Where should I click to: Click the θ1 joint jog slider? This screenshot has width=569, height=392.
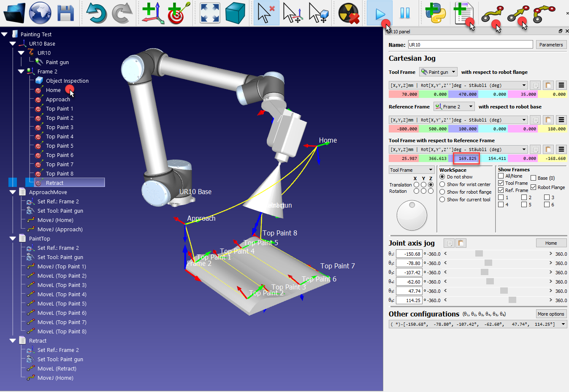[x=479, y=254]
